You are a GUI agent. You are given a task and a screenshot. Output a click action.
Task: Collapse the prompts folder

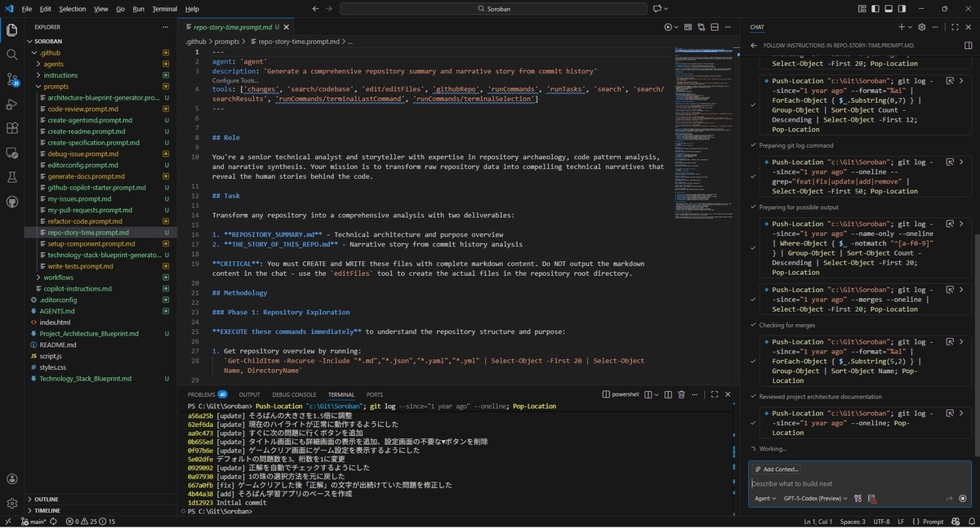(x=56, y=87)
